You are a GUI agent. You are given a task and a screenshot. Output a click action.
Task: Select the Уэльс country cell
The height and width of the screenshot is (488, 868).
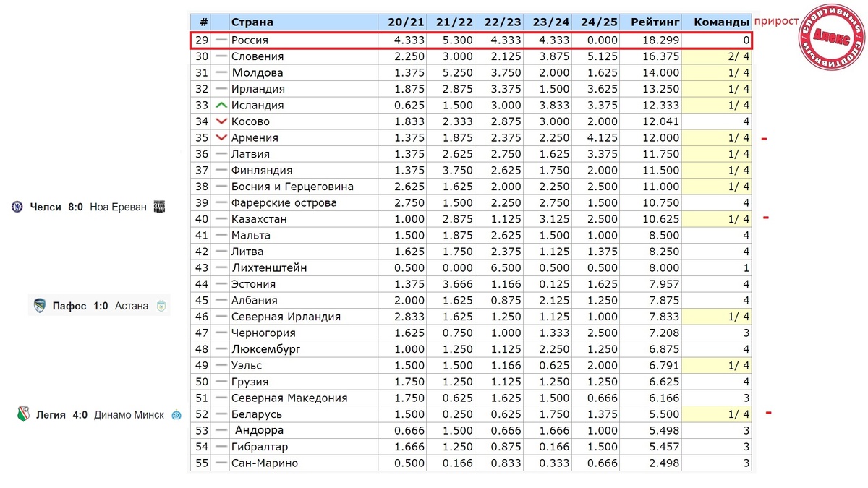[304, 365]
